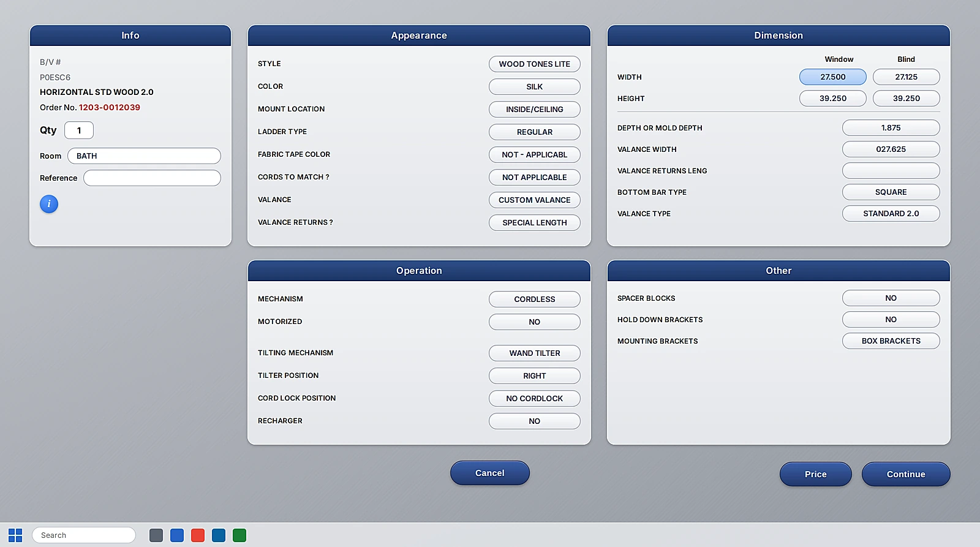The image size is (980, 547).
Task: Click the Window height field 39.250
Action: [833, 99]
